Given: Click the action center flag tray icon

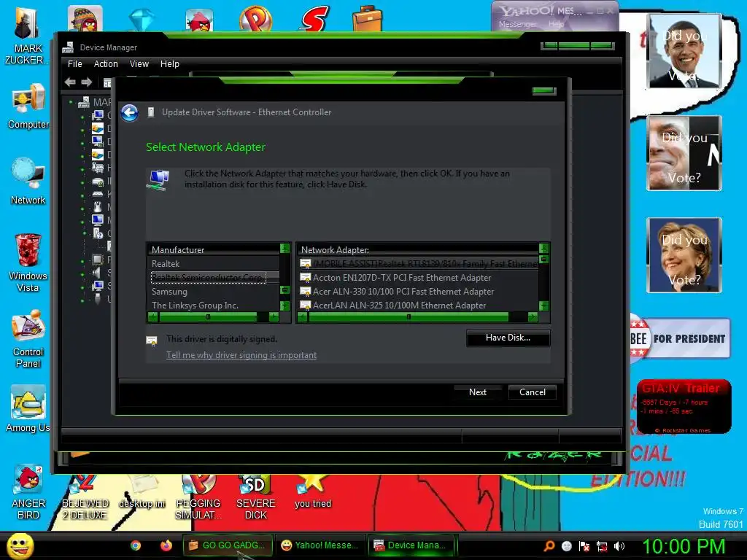Looking at the screenshot, I should point(584,546).
